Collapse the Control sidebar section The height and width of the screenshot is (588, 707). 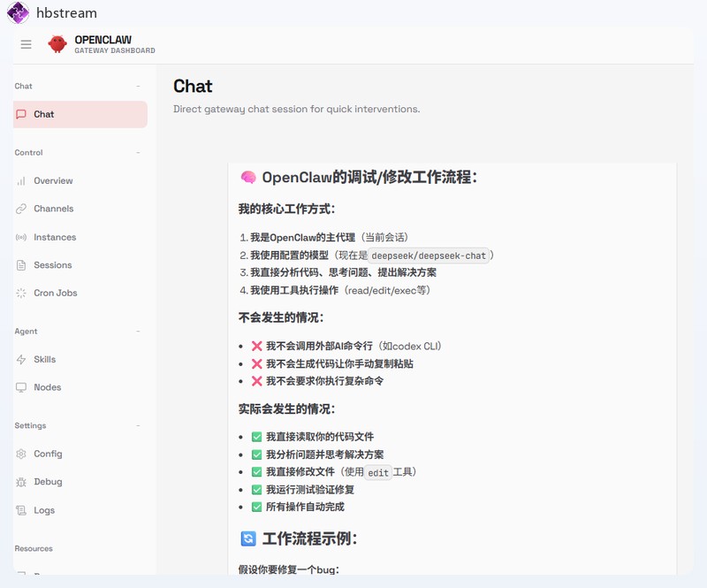click(x=138, y=153)
